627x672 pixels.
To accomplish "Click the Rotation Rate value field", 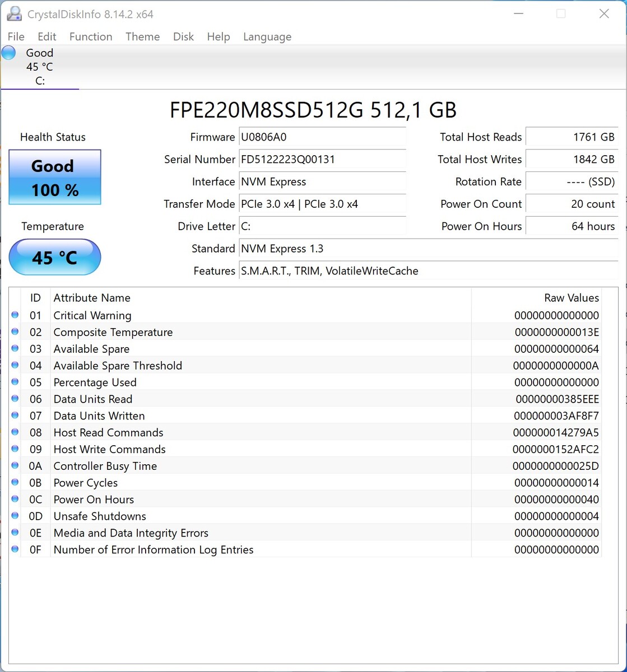I will [x=572, y=182].
